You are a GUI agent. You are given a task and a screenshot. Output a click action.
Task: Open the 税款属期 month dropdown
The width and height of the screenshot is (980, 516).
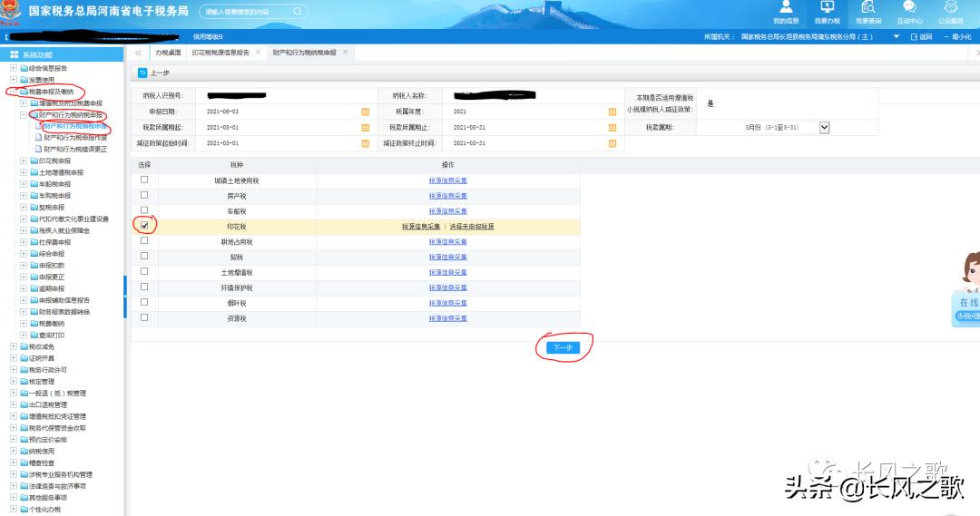tap(824, 128)
